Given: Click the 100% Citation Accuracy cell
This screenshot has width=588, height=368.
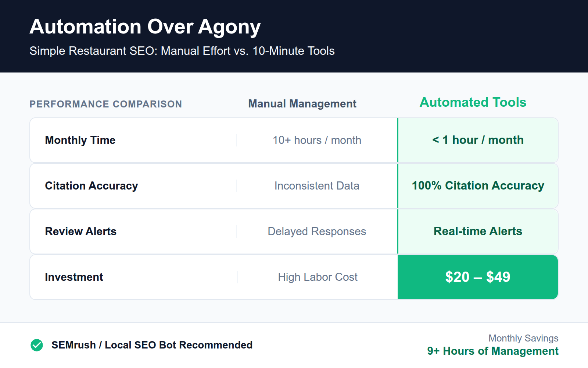Looking at the screenshot, I should (x=478, y=185).
